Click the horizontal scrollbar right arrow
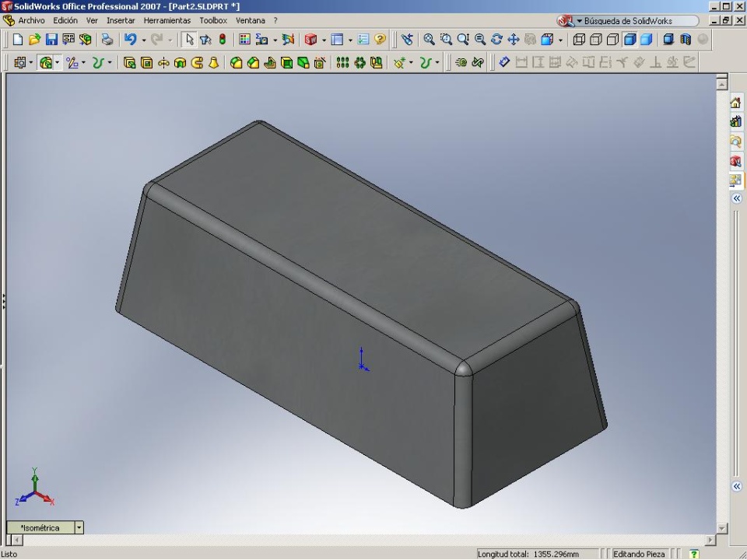Viewport: 747px width, 560px height. click(710, 541)
